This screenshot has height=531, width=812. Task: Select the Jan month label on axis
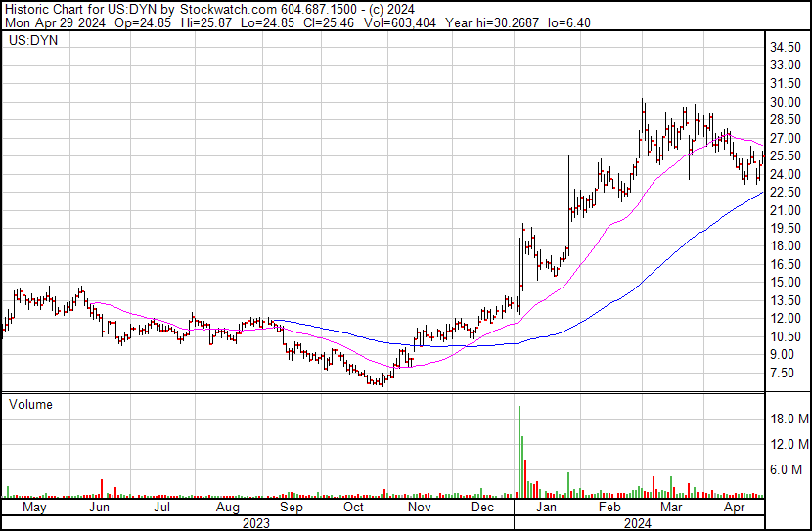coord(546,508)
